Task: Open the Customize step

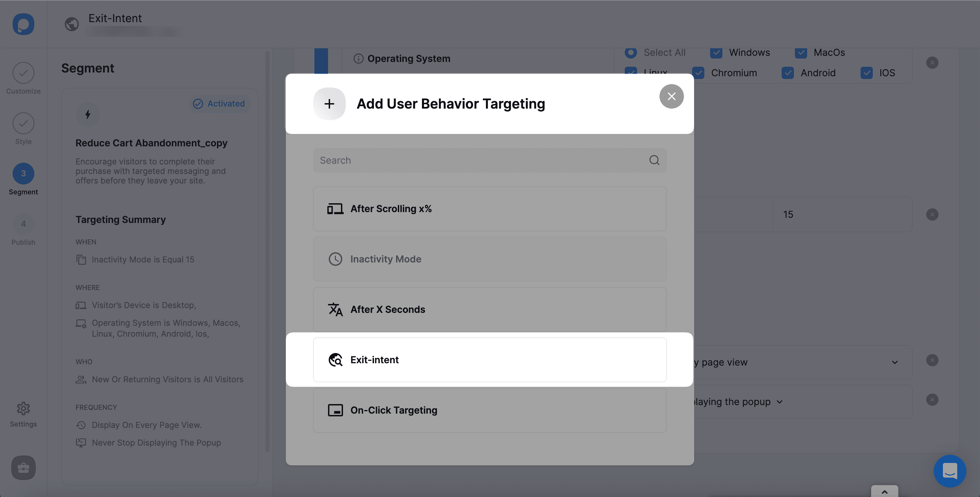Action: click(x=23, y=78)
